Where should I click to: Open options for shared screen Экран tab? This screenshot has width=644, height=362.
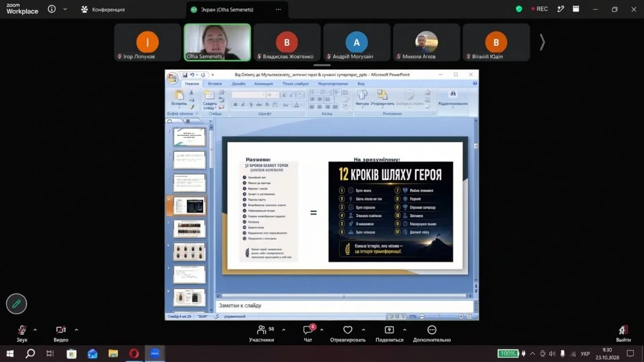coord(278,9)
